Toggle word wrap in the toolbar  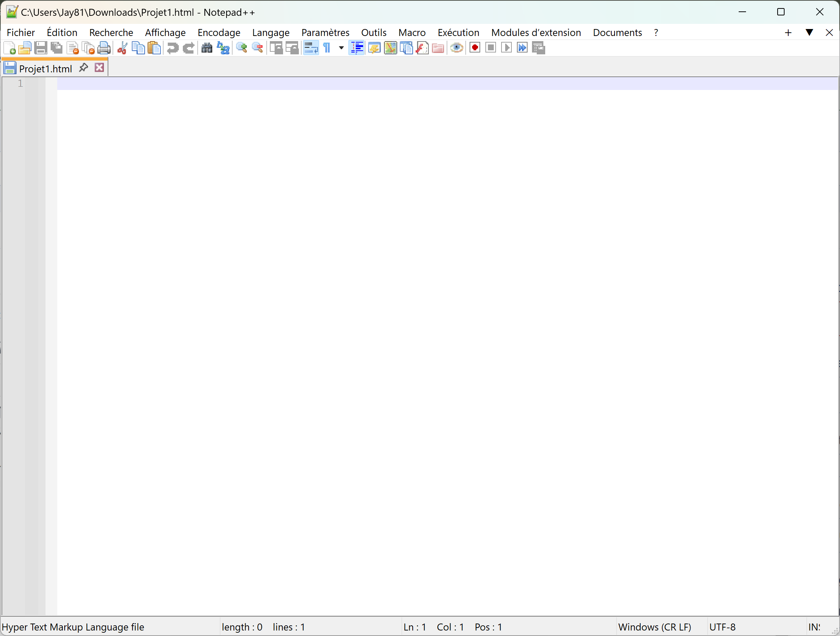pos(311,48)
